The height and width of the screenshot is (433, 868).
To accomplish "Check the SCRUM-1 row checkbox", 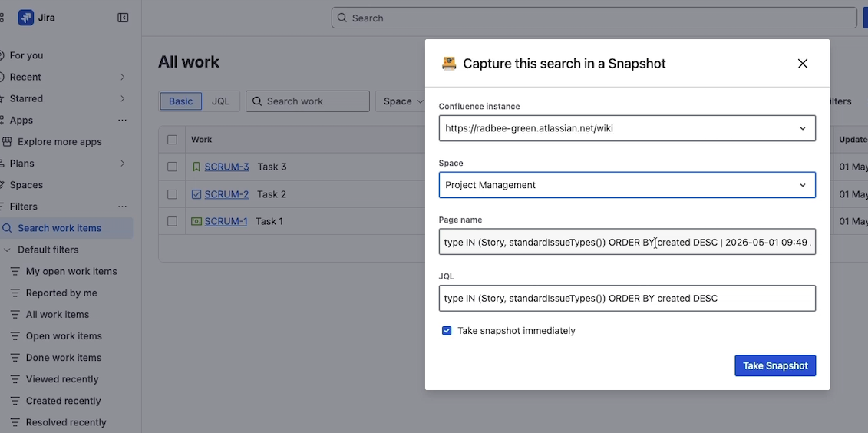I will pyautogui.click(x=172, y=221).
